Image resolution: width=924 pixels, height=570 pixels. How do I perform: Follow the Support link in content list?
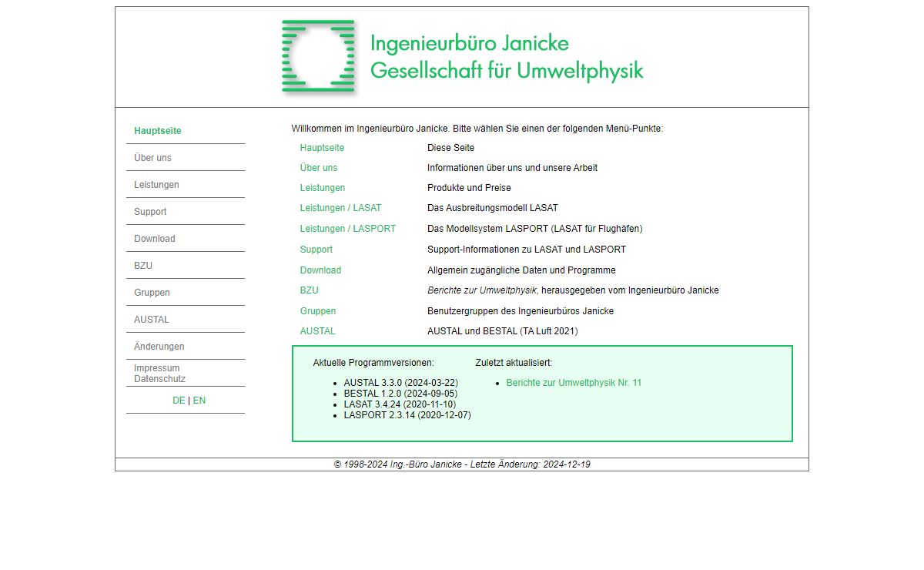pos(316,250)
